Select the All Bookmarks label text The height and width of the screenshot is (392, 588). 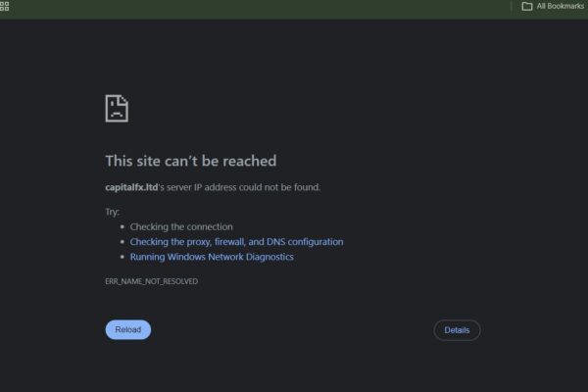(561, 6)
